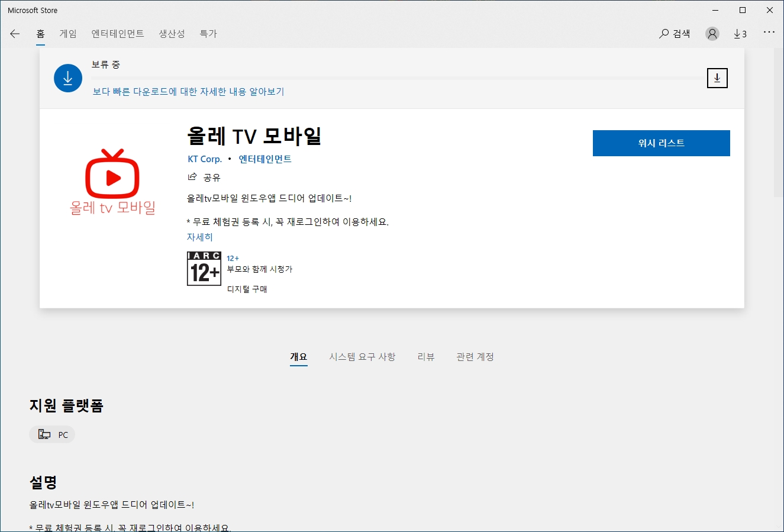Viewport: 784px width, 532px height.
Task: Click the PC platform icon chip
Action: 52,435
